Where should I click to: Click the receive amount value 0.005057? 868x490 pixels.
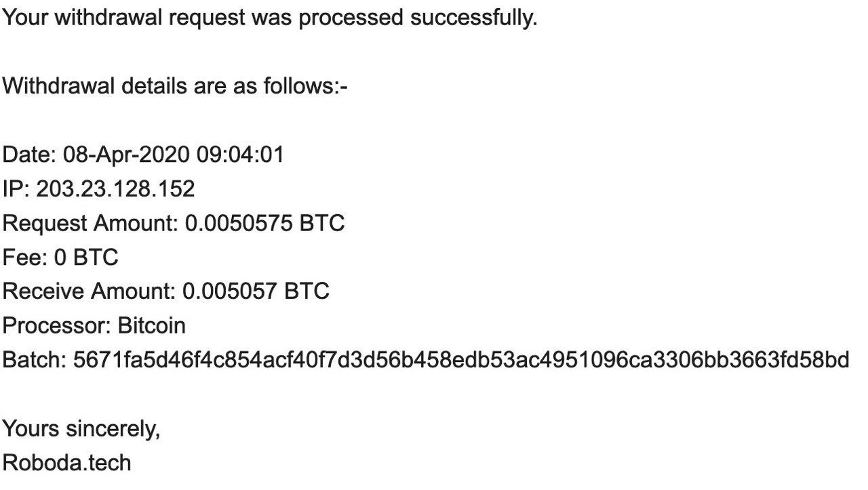230,291
